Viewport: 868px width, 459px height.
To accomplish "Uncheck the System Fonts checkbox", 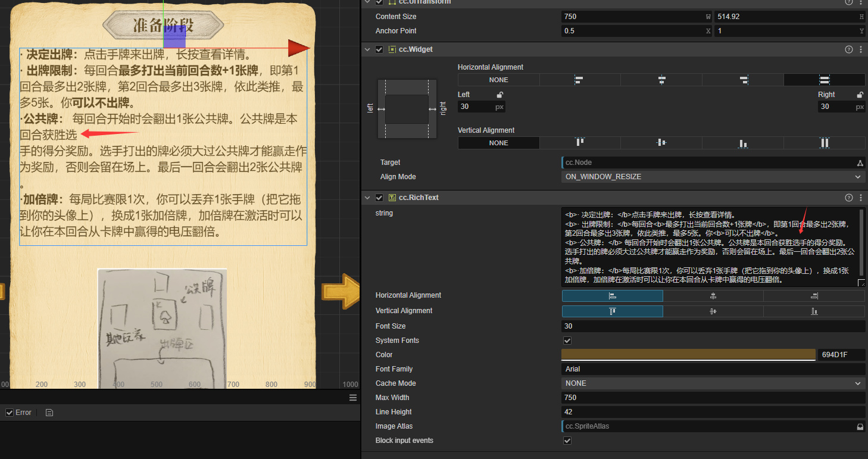I will (x=567, y=341).
